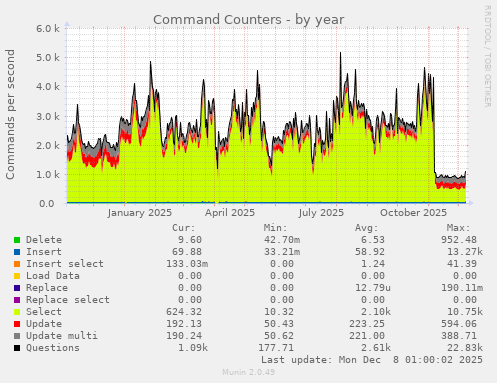
Task: Click Replace max value 190.11m
Action: tap(462, 288)
